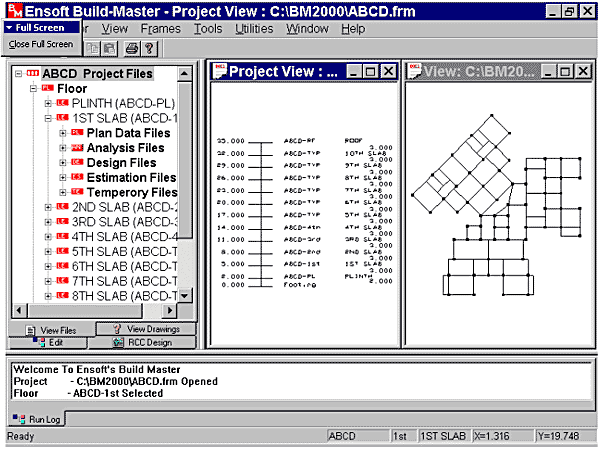
Task: Click the Design Files red icon
Action: point(77,163)
